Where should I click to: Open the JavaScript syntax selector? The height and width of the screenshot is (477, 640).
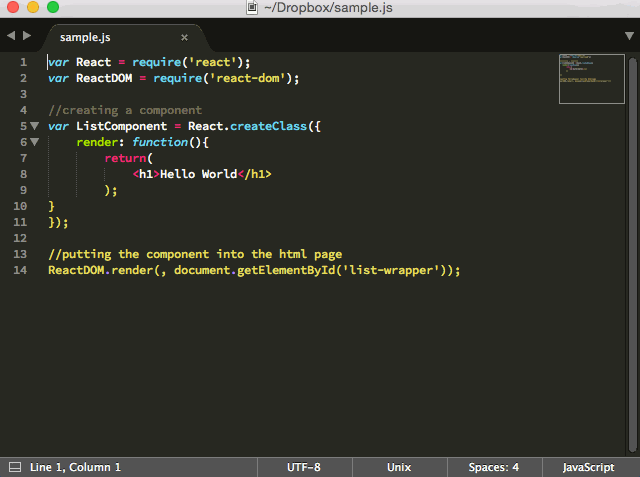click(x=589, y=467)
